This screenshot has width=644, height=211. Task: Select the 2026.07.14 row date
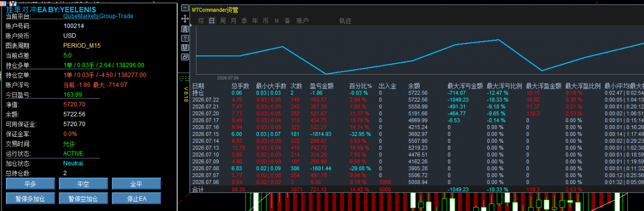coord(206,141)
